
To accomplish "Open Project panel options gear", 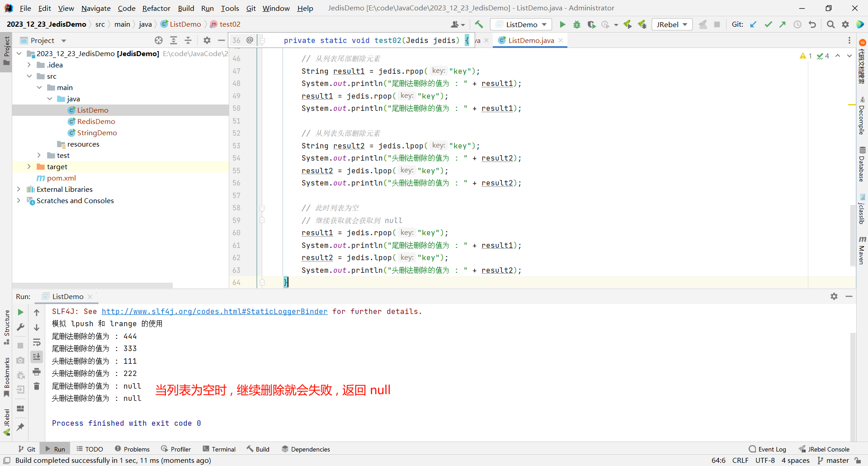I will click(x=207, y=40).
